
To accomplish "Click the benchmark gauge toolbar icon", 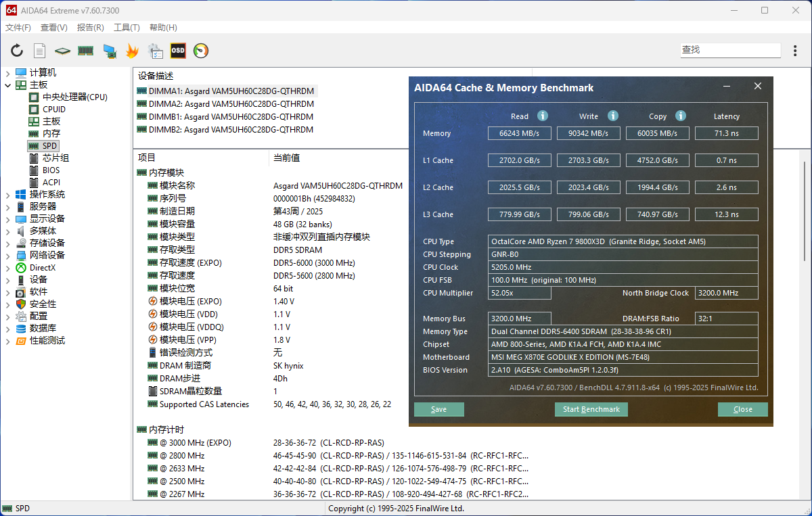I will click(x=201, y=51).
